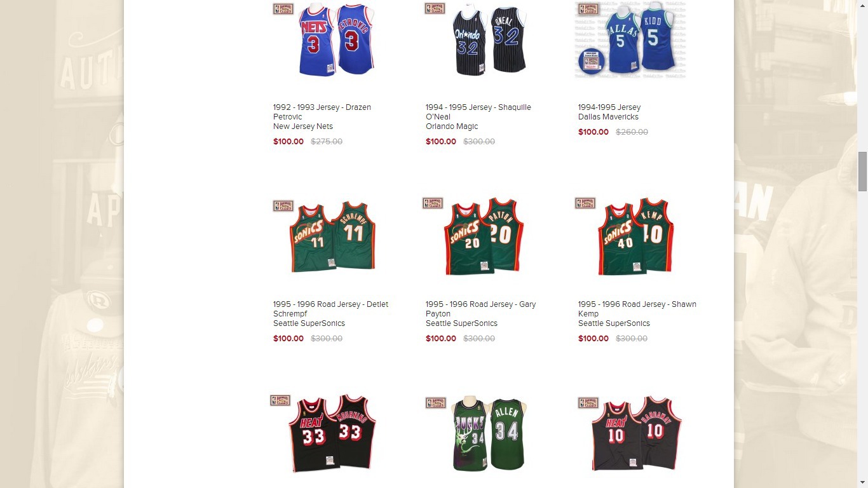Image resolution: width=868 pixels, height=488 pixels.
Task: Select the Shawn Kemp Sonics jersey thumbnail
Action: (x=635, y=236)
